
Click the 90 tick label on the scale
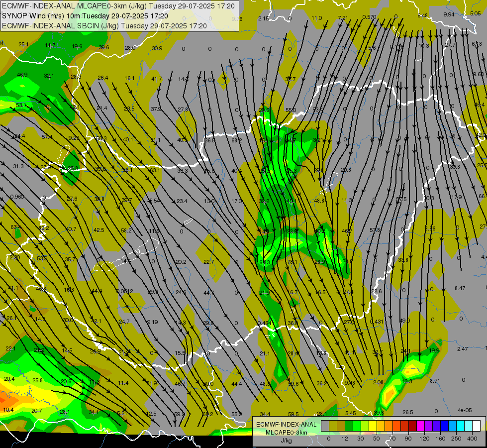(408, 439)
